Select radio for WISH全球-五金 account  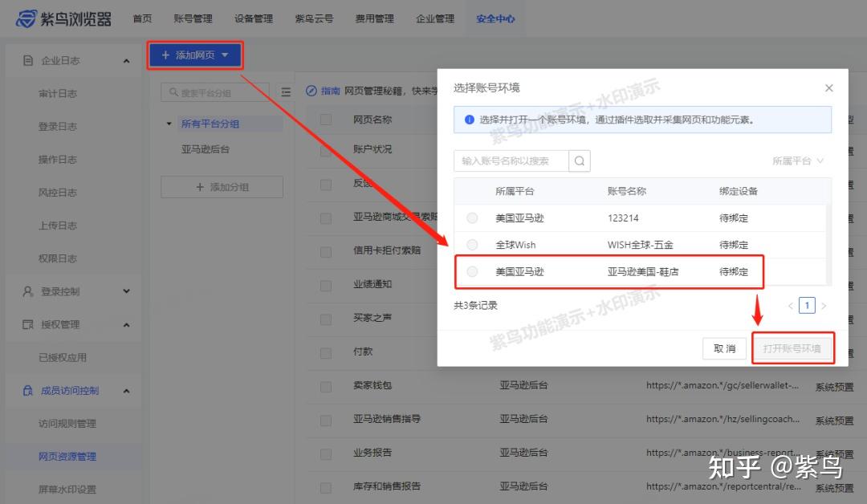coord(472,244)
